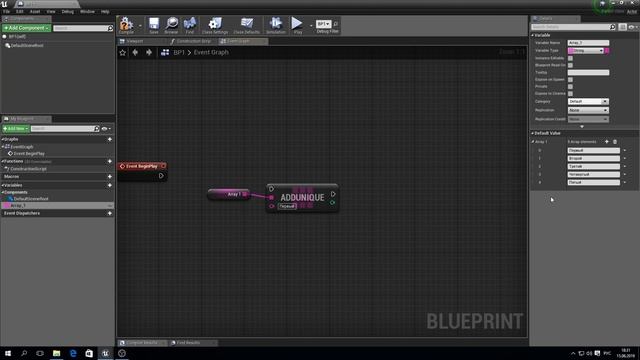Image resolution: width=640 pixels, height=360 pixels.
Task: Click Array 1 getter node in graph
Action: pyautogui.click(x=229, y=194)
